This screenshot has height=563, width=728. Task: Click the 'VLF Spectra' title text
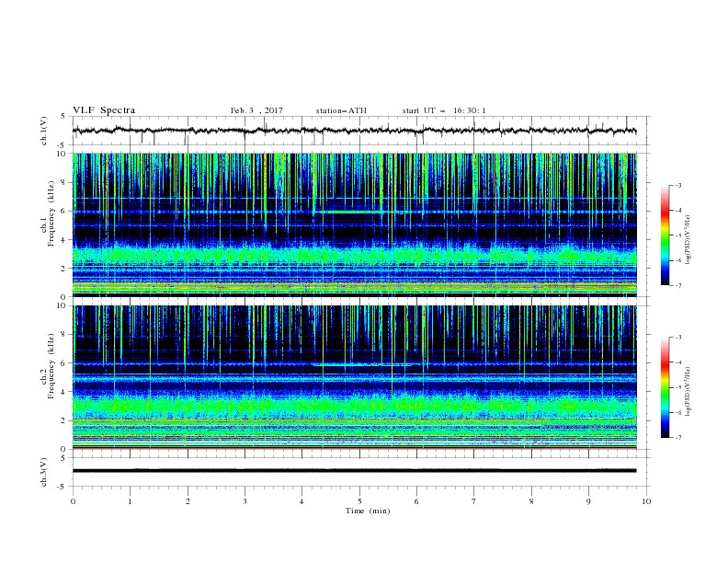click(104, 110)
